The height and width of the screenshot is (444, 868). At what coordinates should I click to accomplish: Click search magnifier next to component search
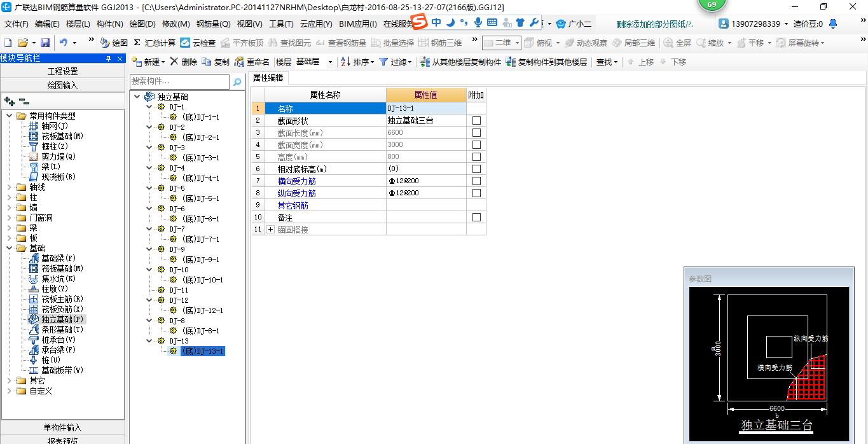tap(237, 81)
